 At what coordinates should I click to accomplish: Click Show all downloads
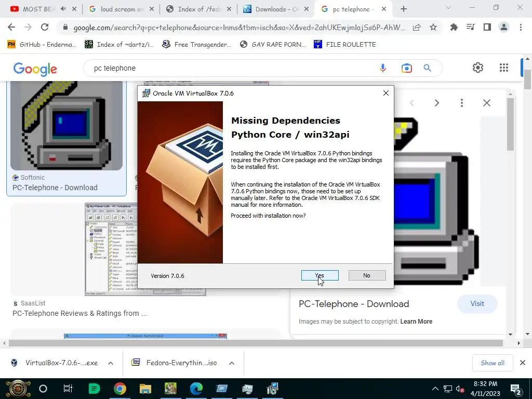click(x=493, y=363)
